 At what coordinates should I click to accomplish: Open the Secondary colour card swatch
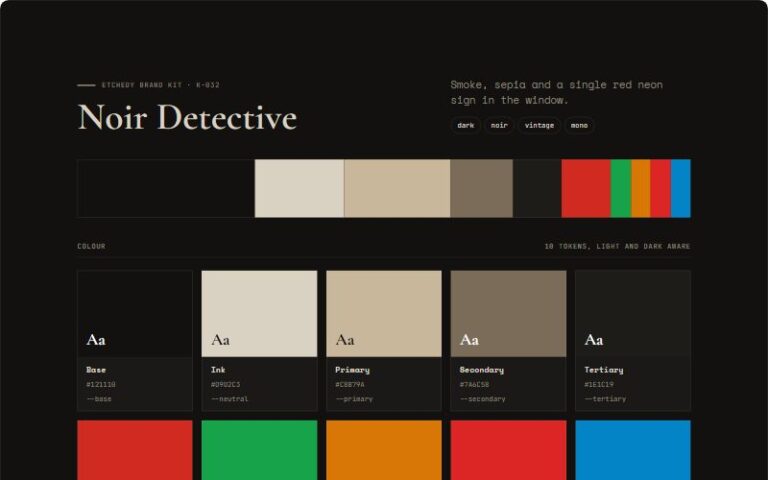click(x=508, y=313)
